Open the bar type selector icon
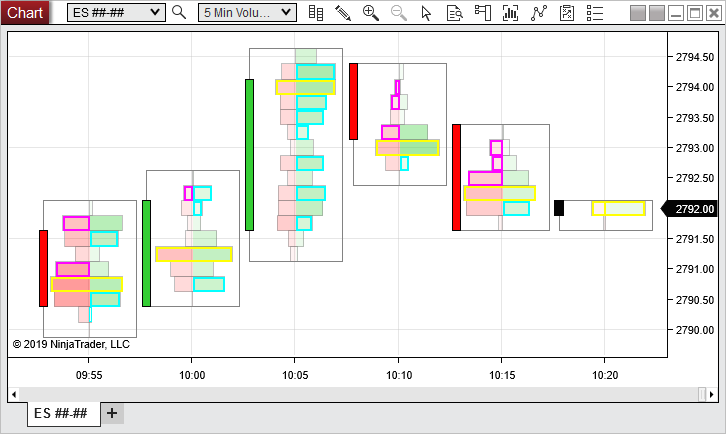Viewport: 726px width, 434px height. click(316, 13)
